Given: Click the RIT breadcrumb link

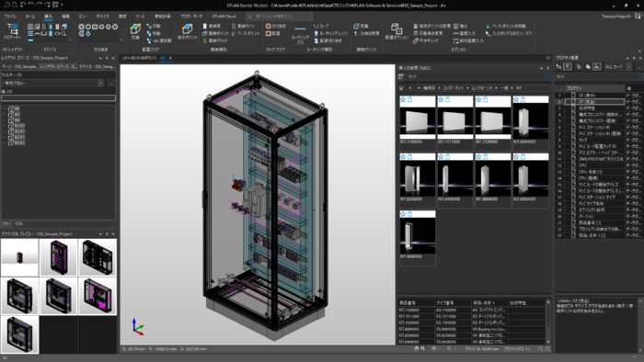Looking at the screenshot, I should click(x=519, y=87).
